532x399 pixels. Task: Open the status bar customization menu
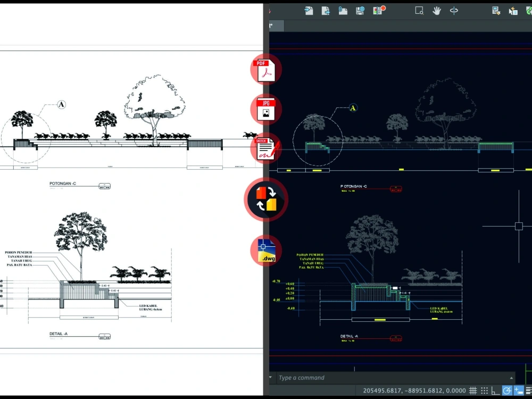(528, 390)
